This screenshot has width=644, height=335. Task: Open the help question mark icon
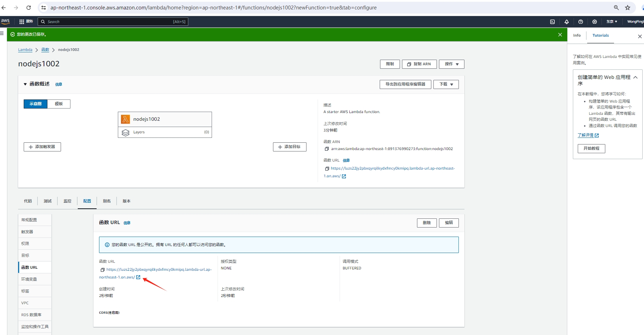pyautogui.click(x=581, y=22)
